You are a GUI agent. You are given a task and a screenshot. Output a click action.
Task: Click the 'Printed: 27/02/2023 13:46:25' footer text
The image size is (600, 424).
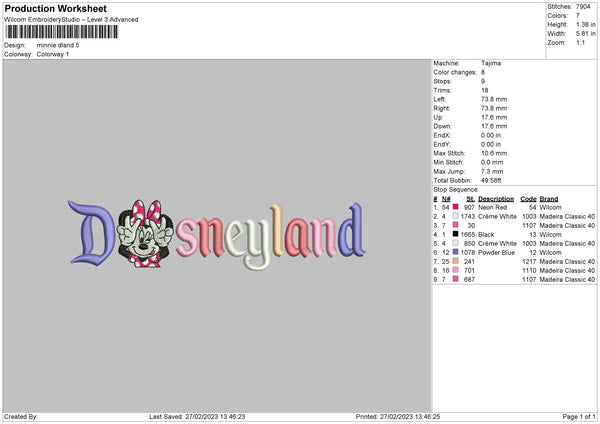[398, 416]
